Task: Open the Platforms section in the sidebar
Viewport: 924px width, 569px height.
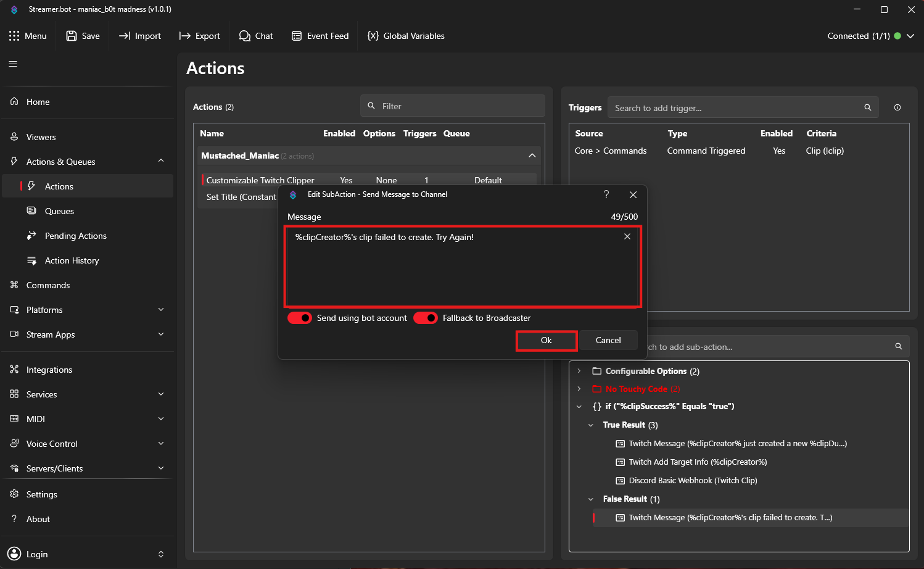Action: click(x=44, y=310)
